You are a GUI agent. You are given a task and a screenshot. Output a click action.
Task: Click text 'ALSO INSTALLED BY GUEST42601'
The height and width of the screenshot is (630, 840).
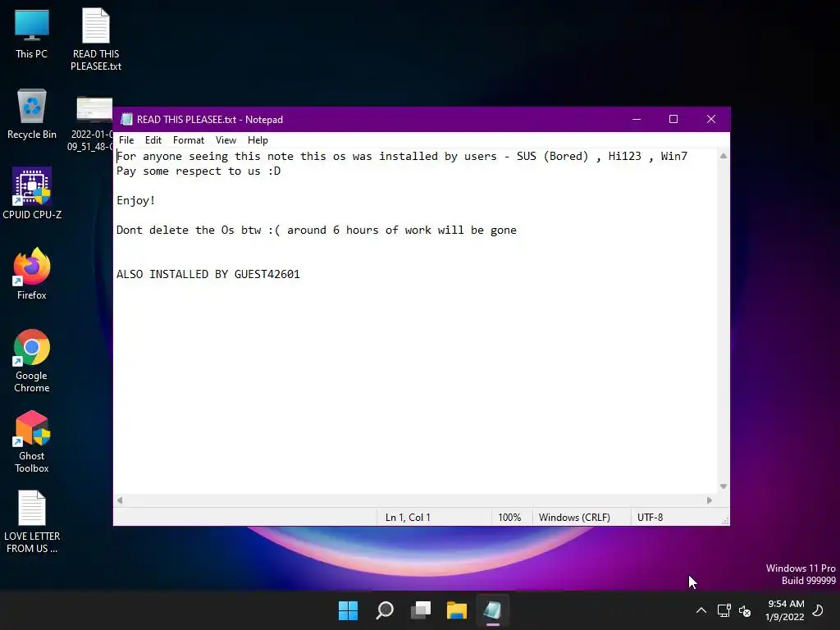coord(208,274)
